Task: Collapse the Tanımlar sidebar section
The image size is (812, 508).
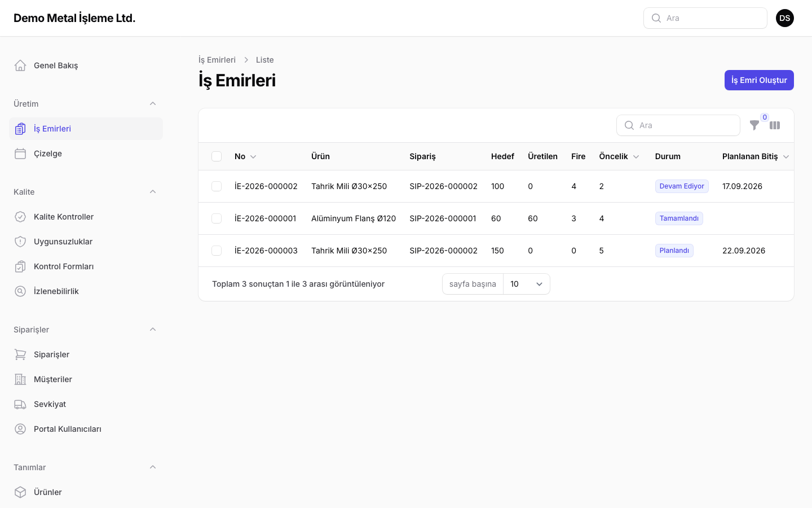Action: [153, 467]
